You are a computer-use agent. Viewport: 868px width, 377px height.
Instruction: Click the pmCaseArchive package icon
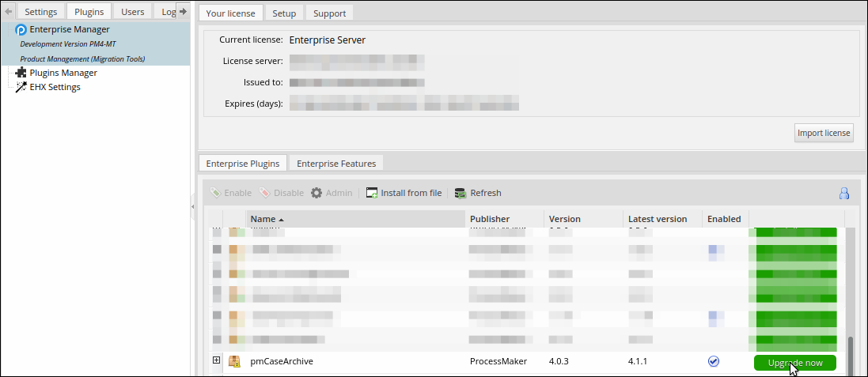(x=234, y=361)
